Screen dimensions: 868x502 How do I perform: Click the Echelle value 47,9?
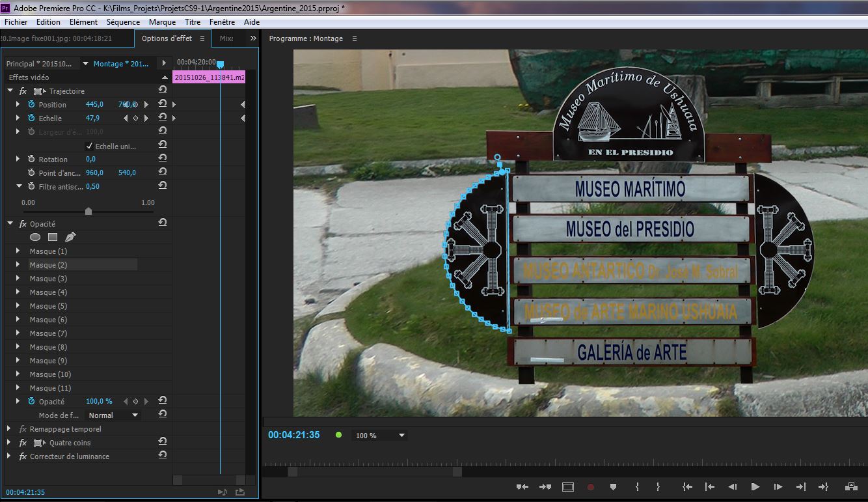click(92, 118)
